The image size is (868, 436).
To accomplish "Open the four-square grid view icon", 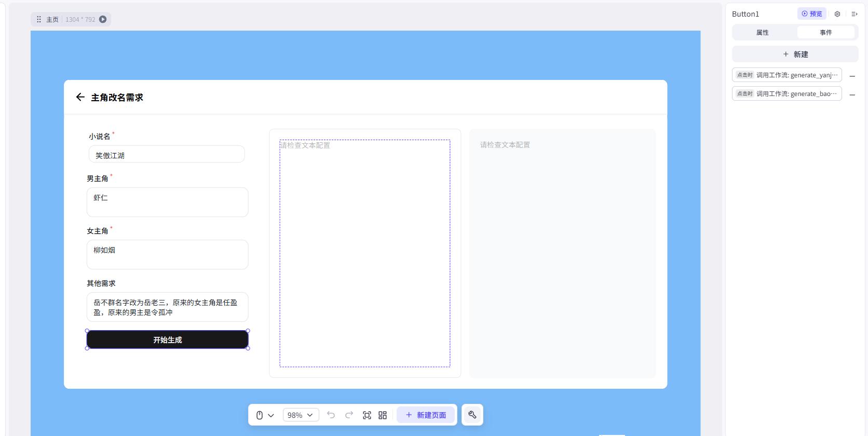I will (383, 415).
